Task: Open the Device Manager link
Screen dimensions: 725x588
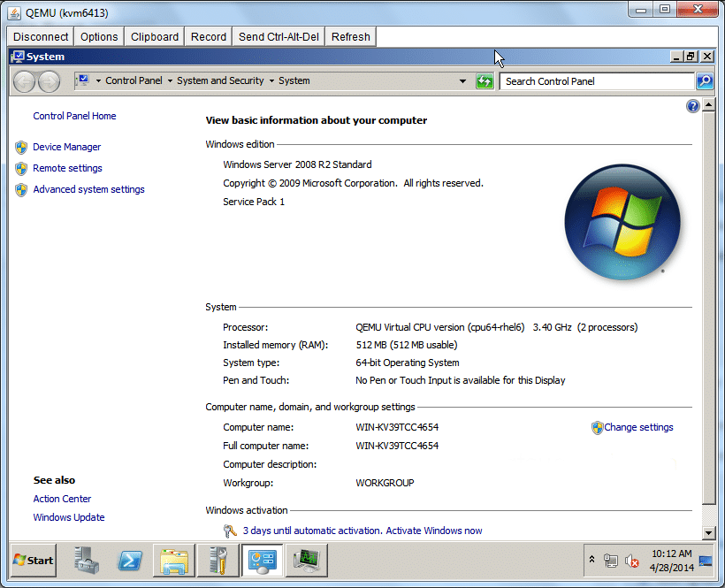Action: 66,147
